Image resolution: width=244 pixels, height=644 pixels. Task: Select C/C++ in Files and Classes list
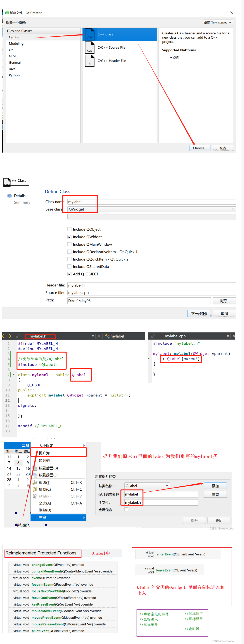(43, 37)
